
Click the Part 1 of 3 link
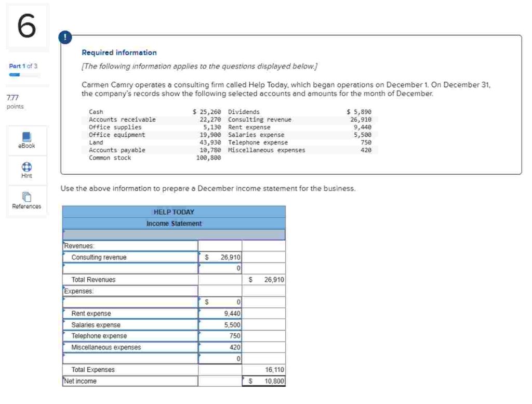(x=23, y=66)
